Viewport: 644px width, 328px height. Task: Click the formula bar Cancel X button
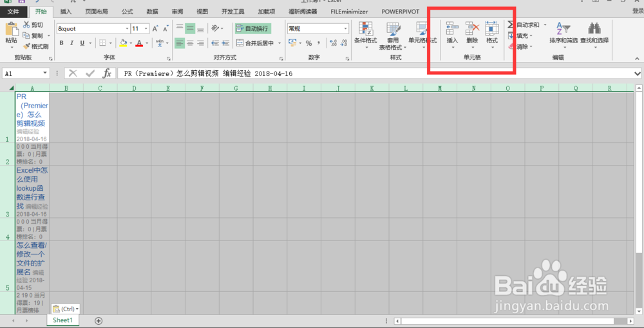73,73
